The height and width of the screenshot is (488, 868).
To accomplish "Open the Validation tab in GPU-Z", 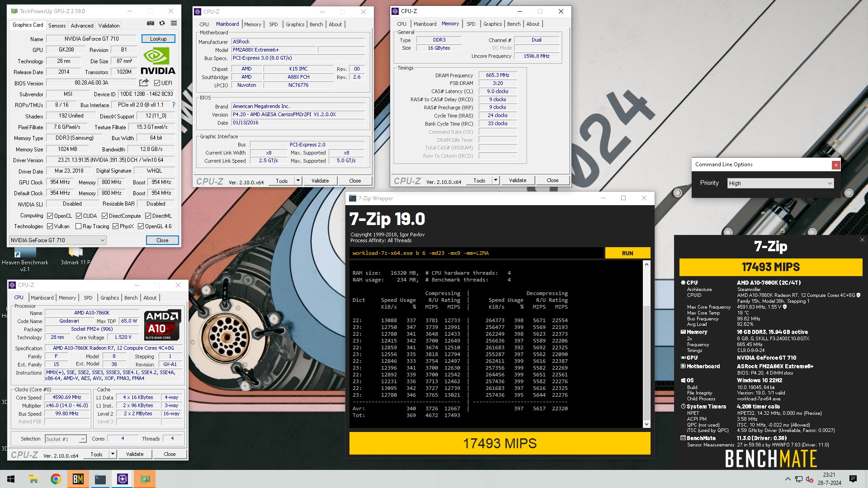I will tap(109, 26).
